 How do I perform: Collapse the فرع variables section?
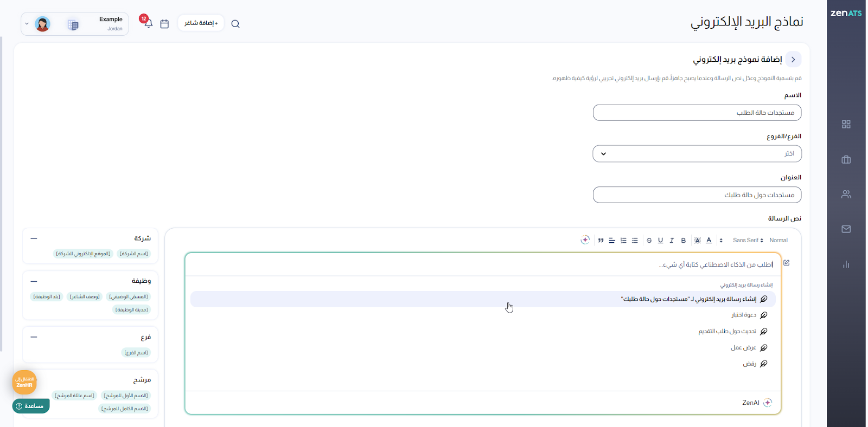pyautogui.click(x=34, y=337)
